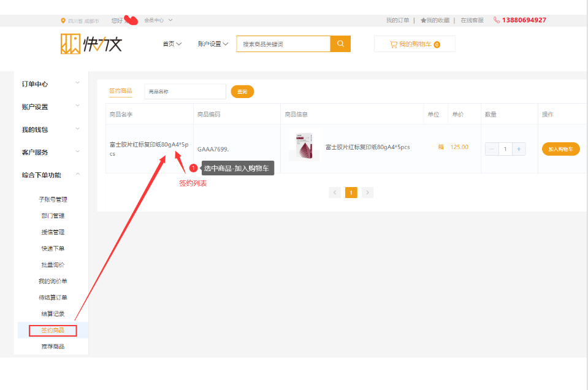Click the 我的收藏 star link
Viewport: 588px width, 390px height.
click(435, 20)
